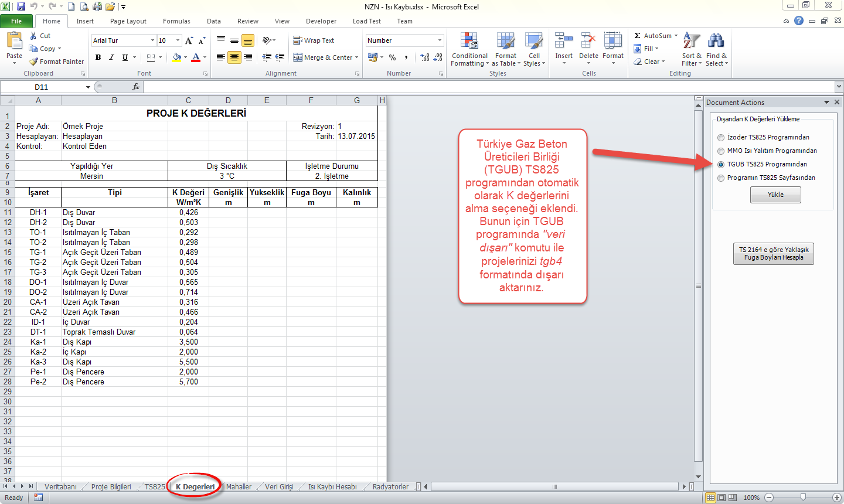This screenshot has width=844, height=504.
Task: Select cell DH-1 in İşaret column
Action: click(38, 213)
